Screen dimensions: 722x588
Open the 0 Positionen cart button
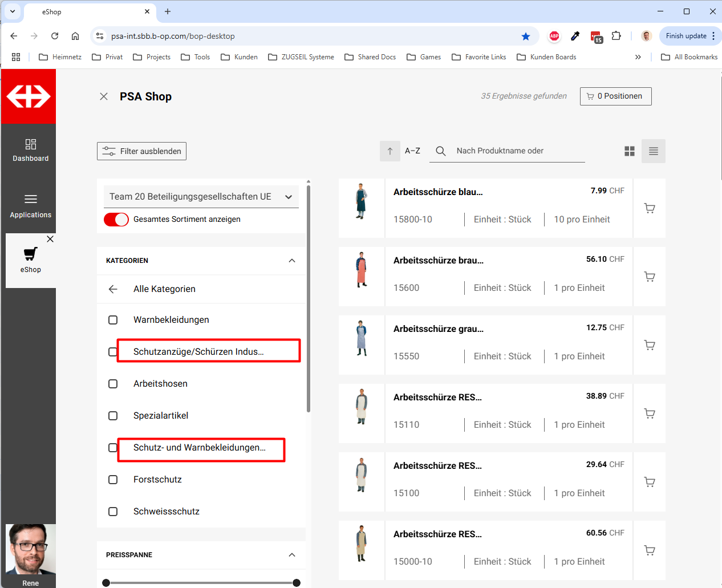click(615, 96)
